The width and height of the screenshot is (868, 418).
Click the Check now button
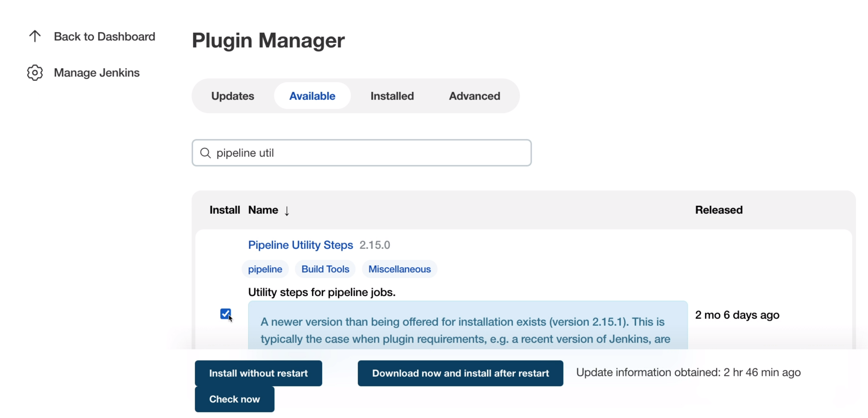tap(234, 399)
